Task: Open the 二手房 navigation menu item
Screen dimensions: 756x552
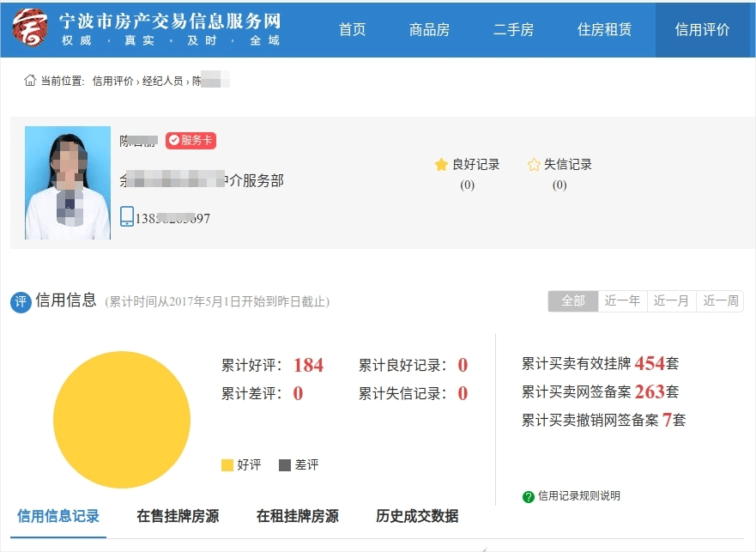Action: (x=514, y=28)
